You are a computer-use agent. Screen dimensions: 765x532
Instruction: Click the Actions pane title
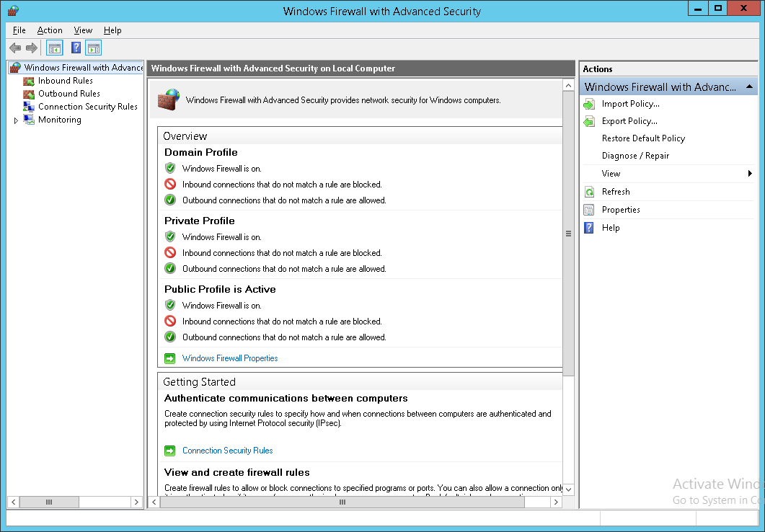[598, 69]
